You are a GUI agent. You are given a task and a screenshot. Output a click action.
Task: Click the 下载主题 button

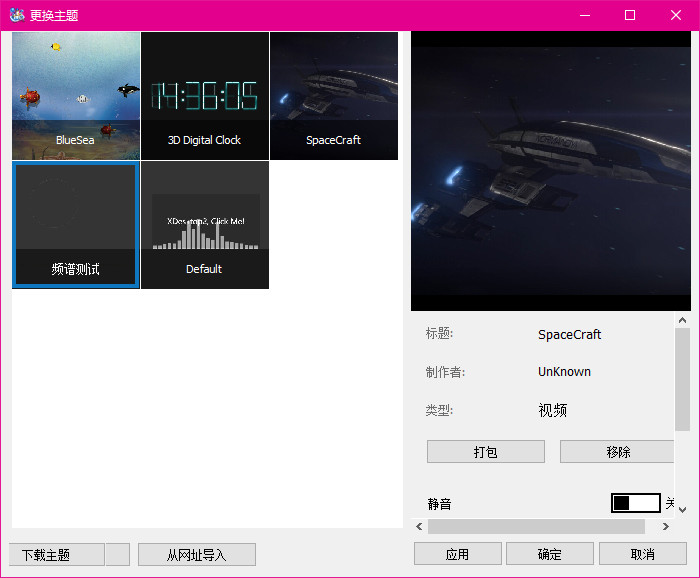coord(56,554)
